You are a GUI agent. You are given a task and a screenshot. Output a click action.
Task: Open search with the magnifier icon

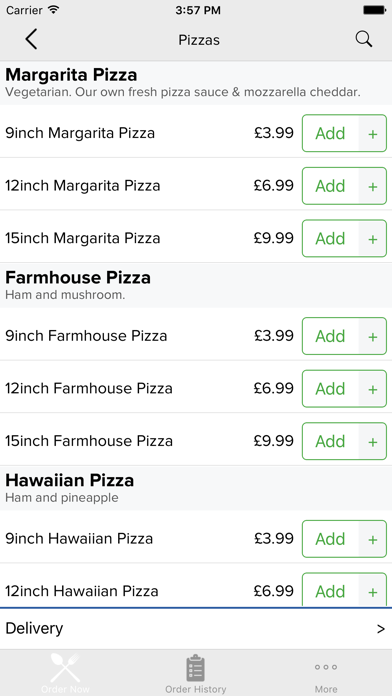tap(364, 39)
